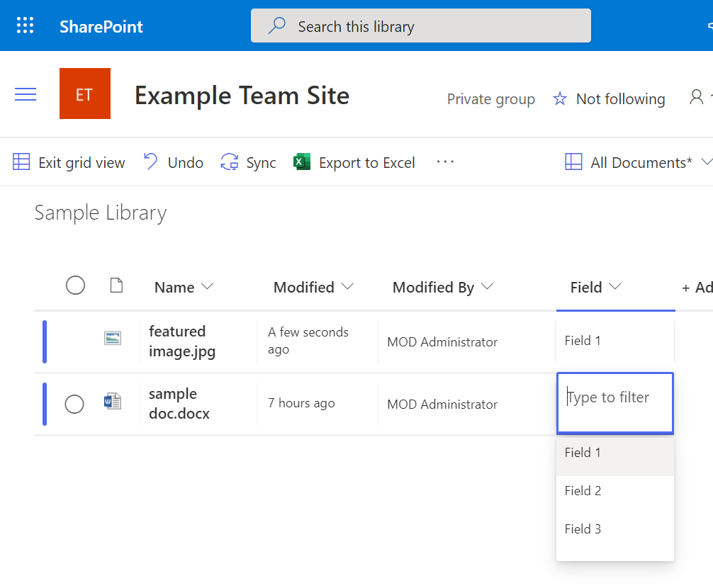Click the Sync icon
713x588 pixels.
click(x=229, y=162)
